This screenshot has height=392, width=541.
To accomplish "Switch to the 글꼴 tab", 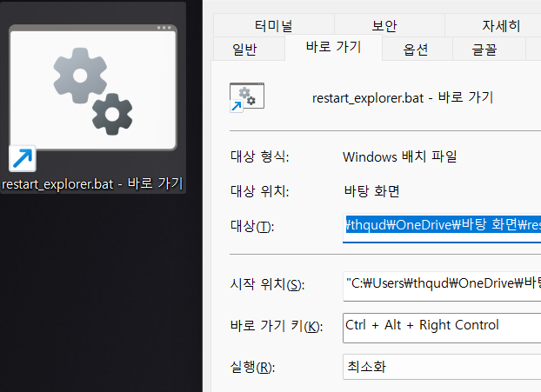I will [x=484, y=50].
